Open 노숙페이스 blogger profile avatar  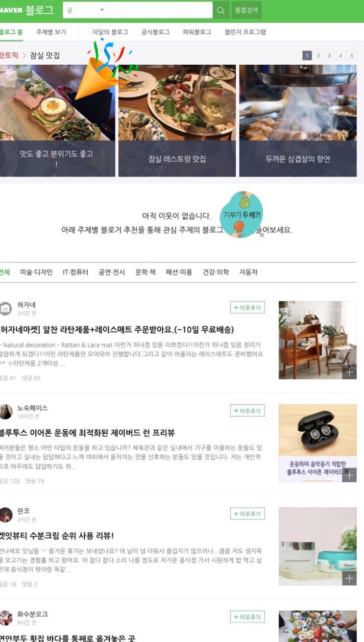pyautogui.click(x=5, y=412)
